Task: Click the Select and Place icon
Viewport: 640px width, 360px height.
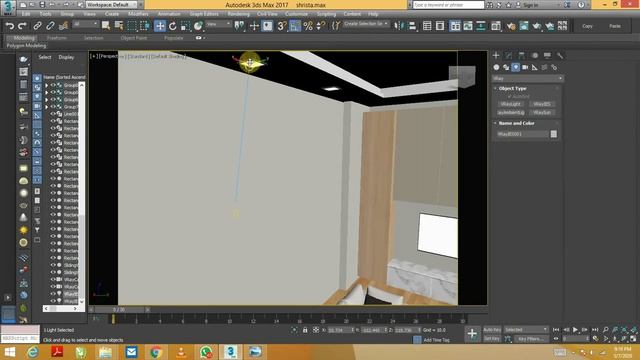Action: click(x=198, y=26)
